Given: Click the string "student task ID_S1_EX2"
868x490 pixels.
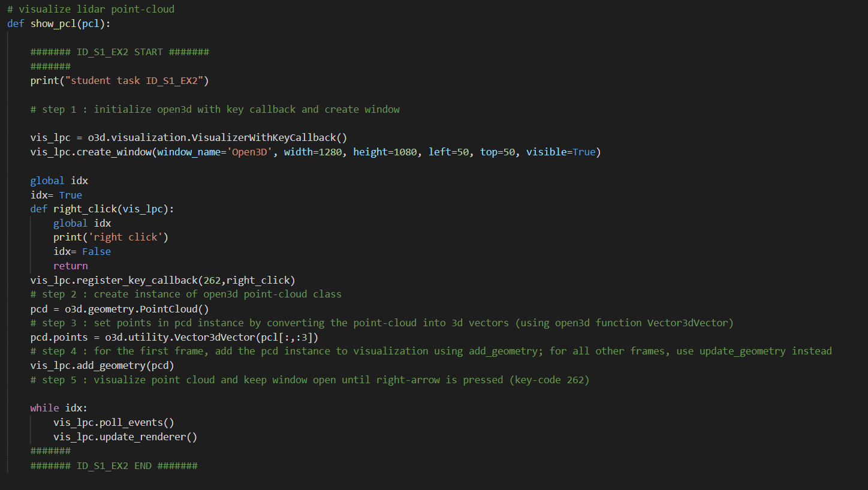Looking at the screenshot, I should pyautogui.click(x=137, y=81).
